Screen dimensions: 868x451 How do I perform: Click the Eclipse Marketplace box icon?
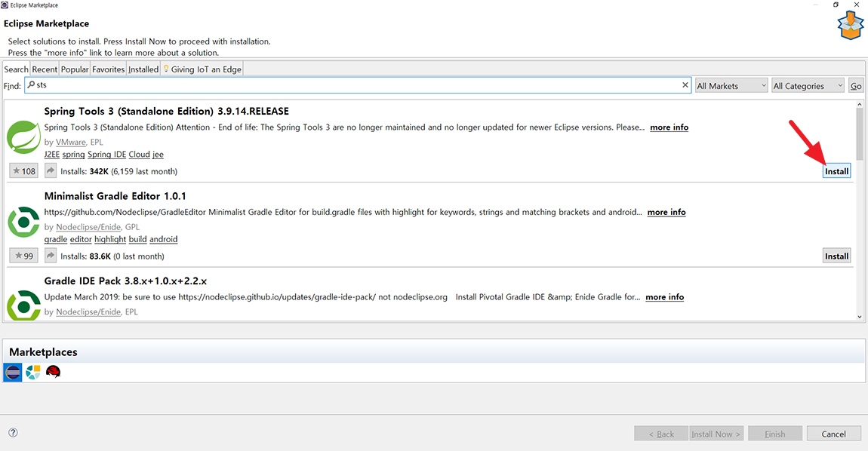pos(851,26)
